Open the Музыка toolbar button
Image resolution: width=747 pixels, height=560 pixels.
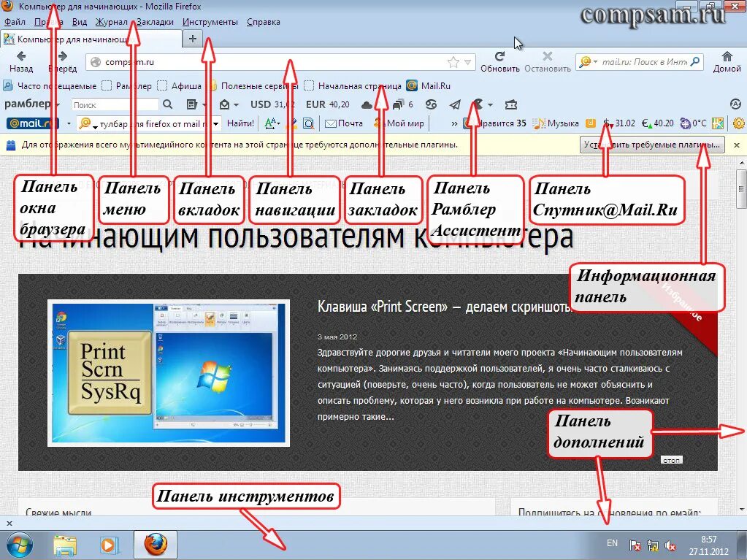(x=556, y=123)
